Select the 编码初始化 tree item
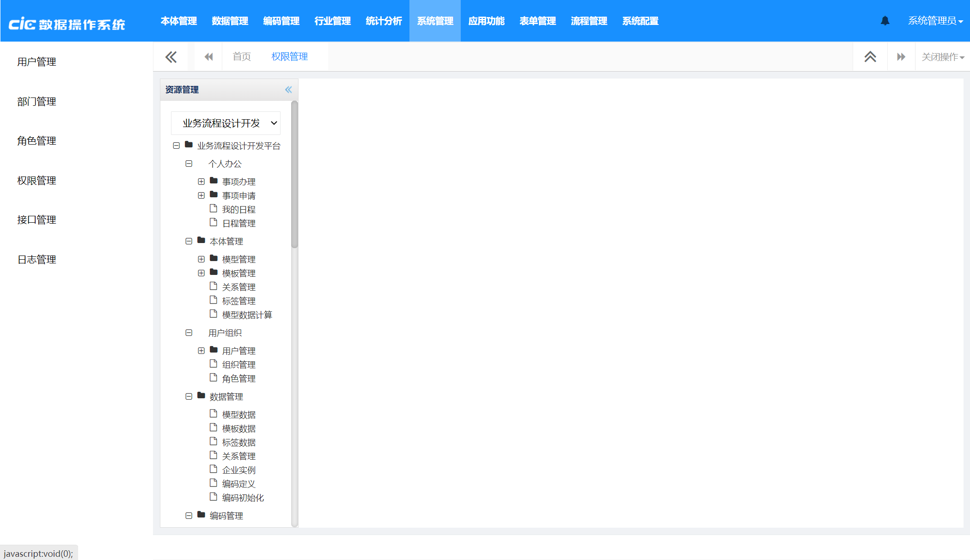 (243, 498)
